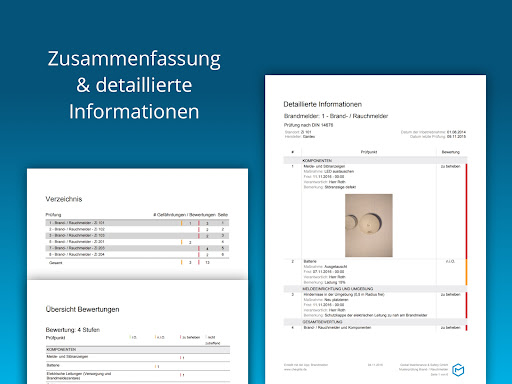512x384 pixels.
Task: Click Brandmelder: 1 - Brand-/Rauchmelder title
Action: point(336,116)
